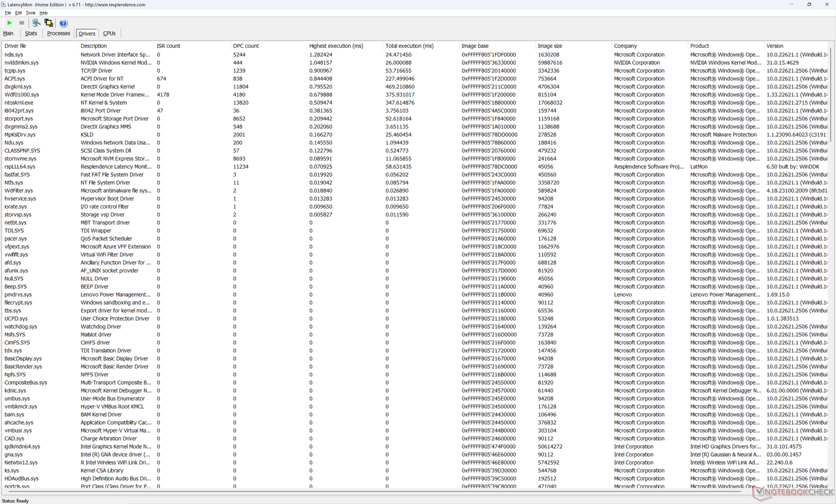Sort by Highest execution (ms) column header
The height and width of the screenshot is (504, 836).
point(345,46)
